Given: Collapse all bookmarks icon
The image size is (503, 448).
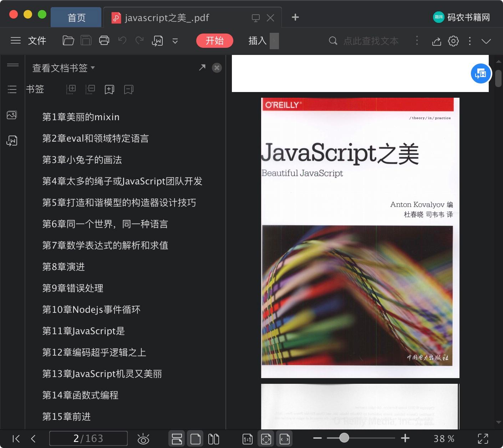Looking at the screenshot, I should 90,89.
